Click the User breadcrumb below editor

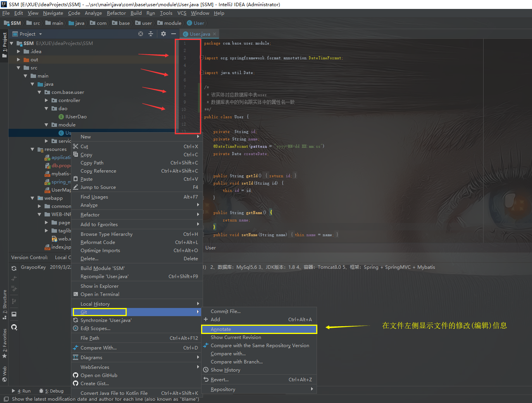click(210, 247)
